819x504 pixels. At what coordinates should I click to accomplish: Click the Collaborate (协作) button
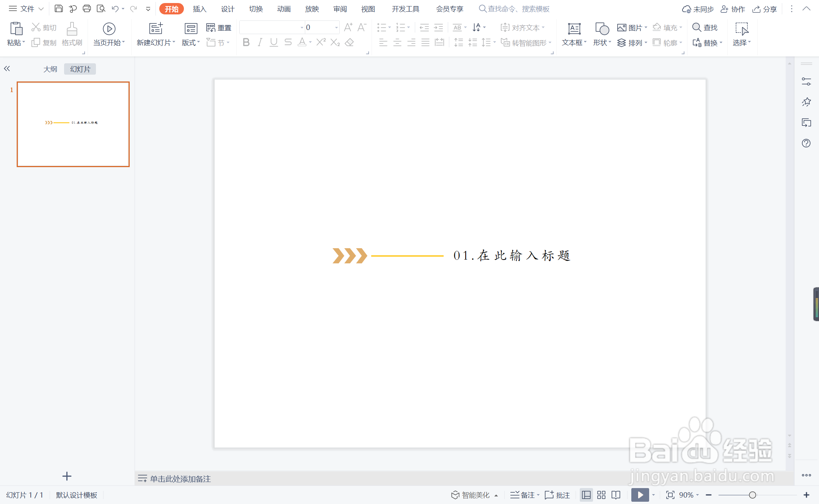tap(733, 9)
